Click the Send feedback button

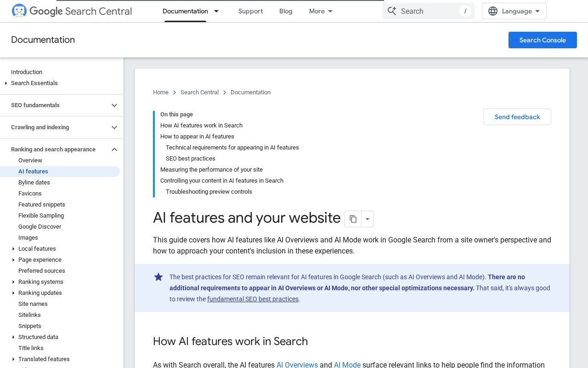pos(517,117)
